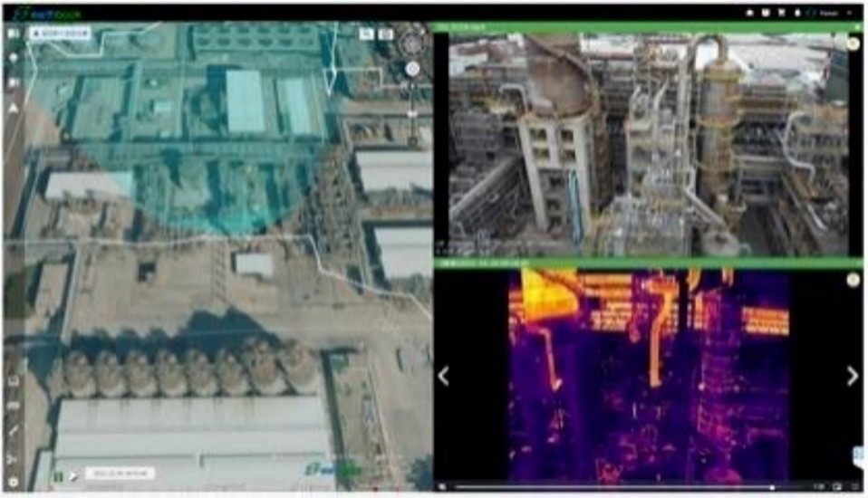The image size is (868, 498).
Task: Open settings gear in left sidebar
Action: (14, 482)
